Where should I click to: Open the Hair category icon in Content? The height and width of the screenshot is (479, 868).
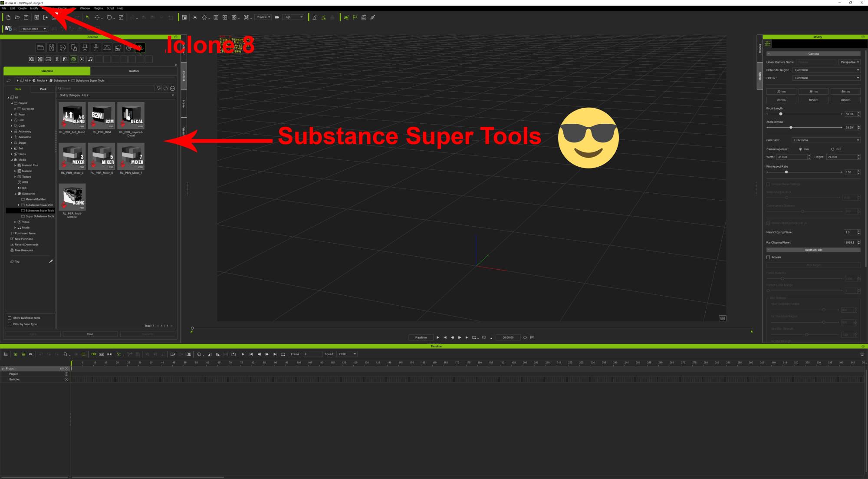tap(62, 48)
